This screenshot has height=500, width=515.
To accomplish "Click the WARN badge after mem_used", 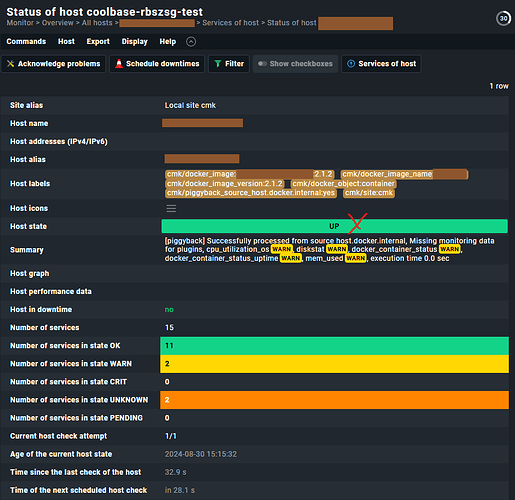I will coord(356,258).
